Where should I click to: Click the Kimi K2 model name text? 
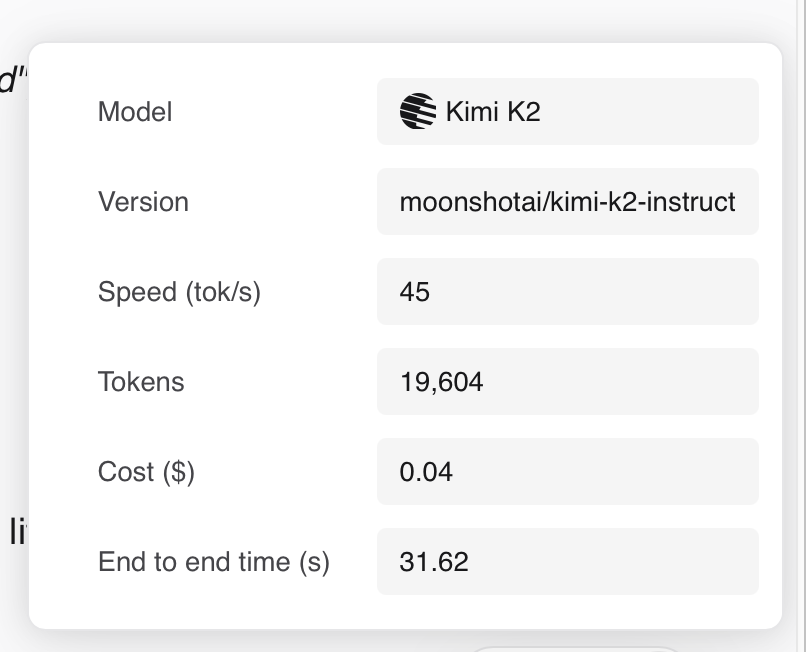[493, 112]
